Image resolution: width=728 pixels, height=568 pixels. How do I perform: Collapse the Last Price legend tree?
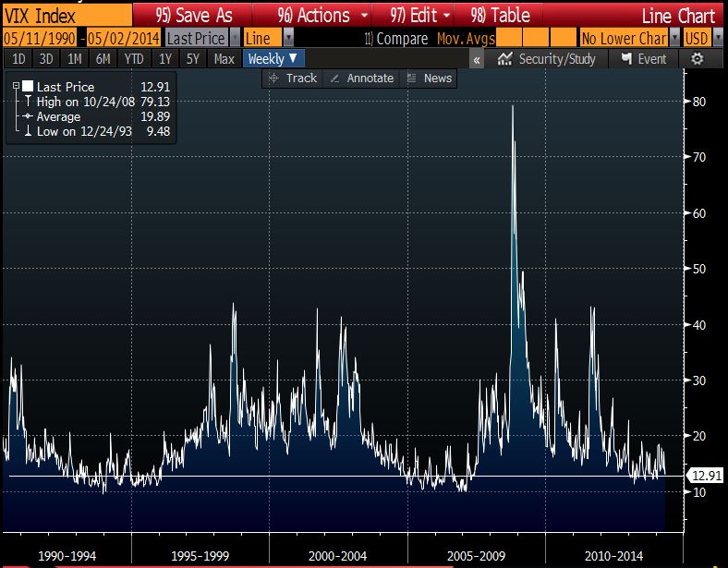point(16,86)
